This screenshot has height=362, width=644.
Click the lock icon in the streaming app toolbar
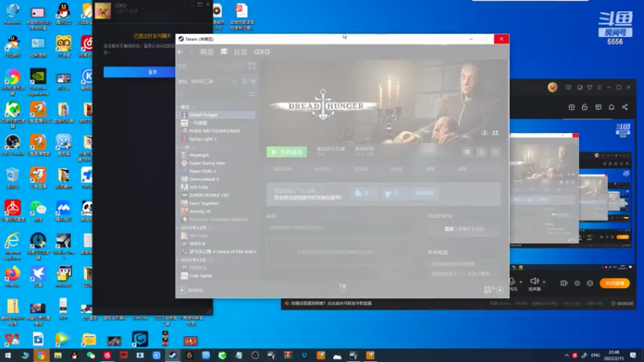click(584, 107)
